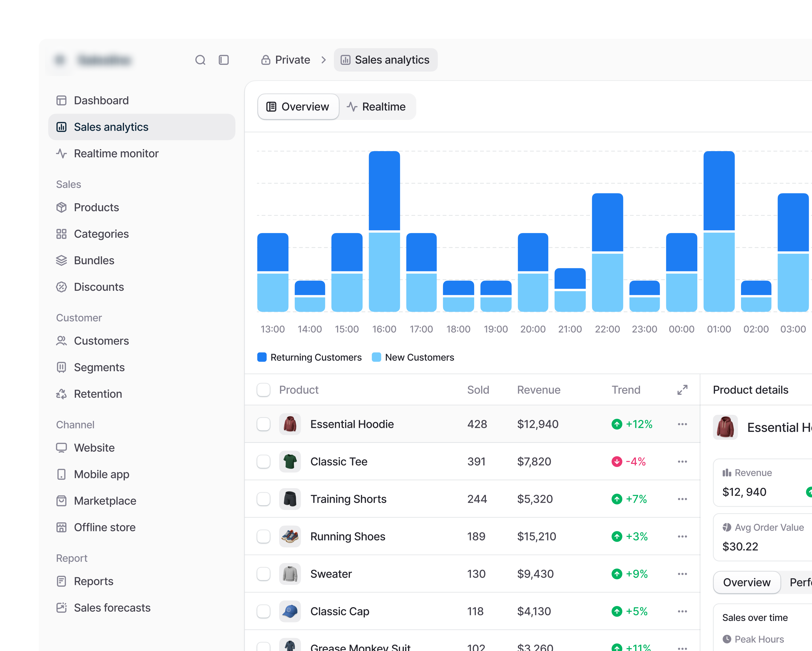Viewport: 812px width, 651px height.
Task: Click the Private breadcrumb link
Action: [x=286, y=60]
